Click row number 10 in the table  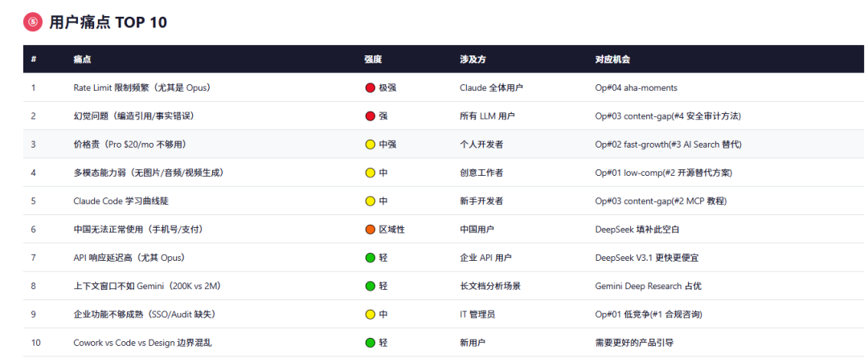pyautogui.click(x=35, y=343)
